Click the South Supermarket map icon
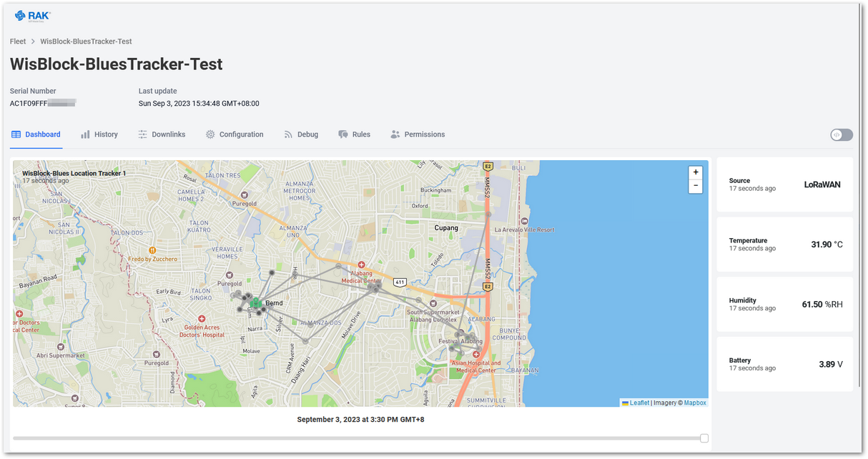868x459 pixels. pos(432,304)
